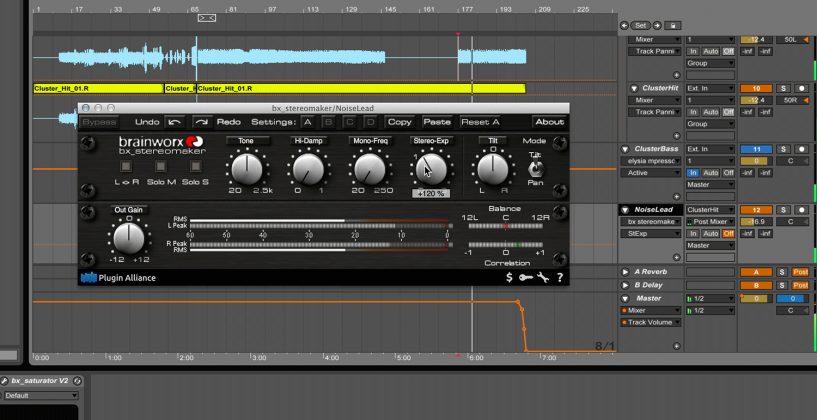
Task: Arm the NoiseLead track record button
Action: (801, 210)
